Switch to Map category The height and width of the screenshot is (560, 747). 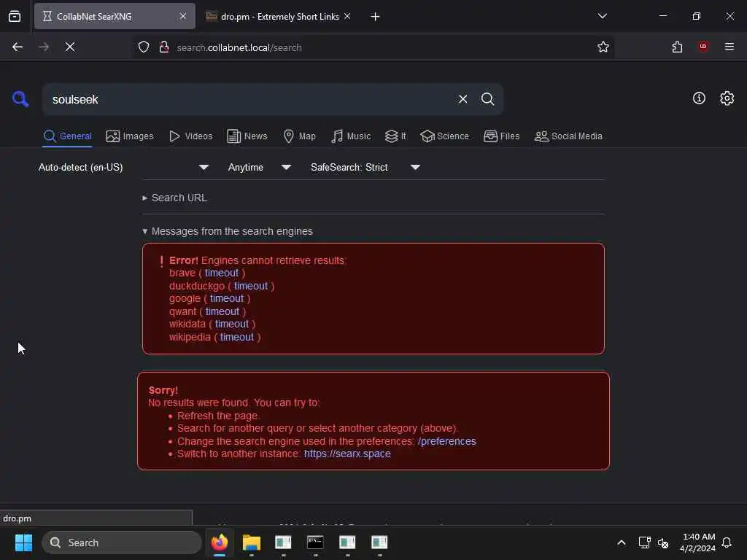pyautogui.click(x=299, y=136)
